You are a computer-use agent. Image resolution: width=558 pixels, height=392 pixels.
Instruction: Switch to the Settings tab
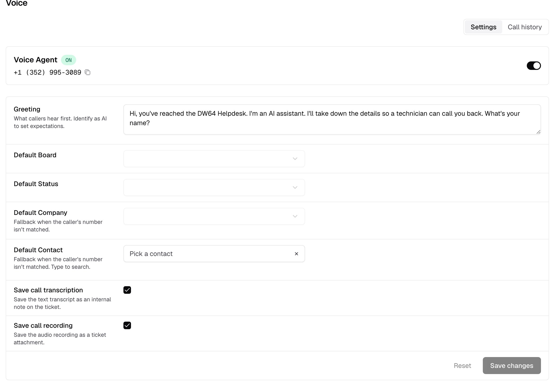pyautogui.click(x=483, y=27)
